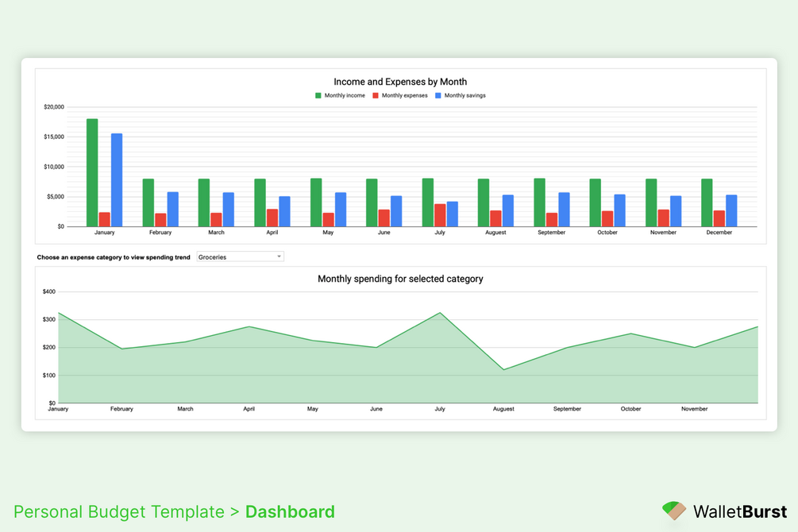Click the '$5,000' axis label

(56, 196)
